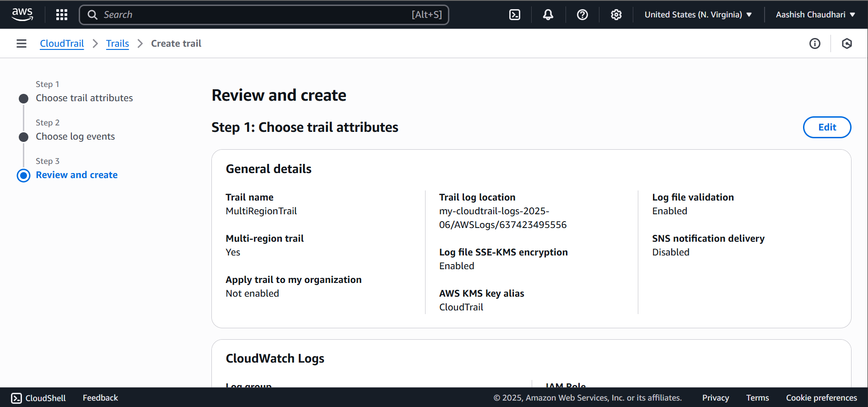Viewport: 868px width, 407px height.
Task: Click the General details heading
Action: (x=269, y=169)
